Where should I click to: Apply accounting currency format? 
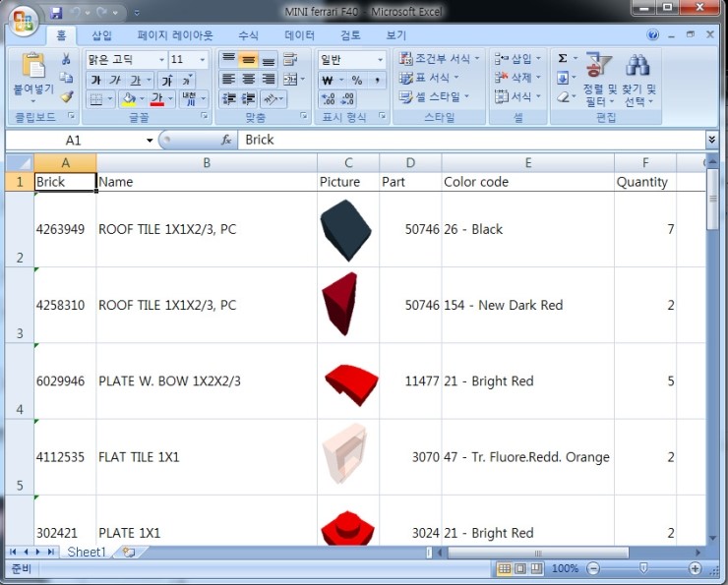(x=328, y=81)
